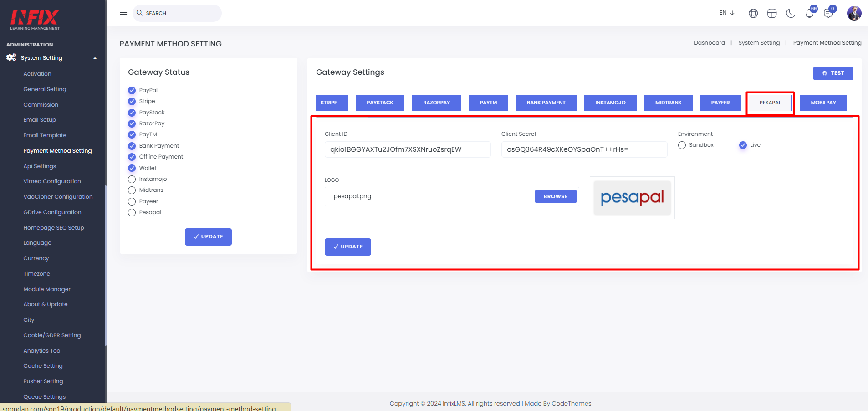Click Update under Gateway Status
The image size is (868, 411).
tap(208, 237)
